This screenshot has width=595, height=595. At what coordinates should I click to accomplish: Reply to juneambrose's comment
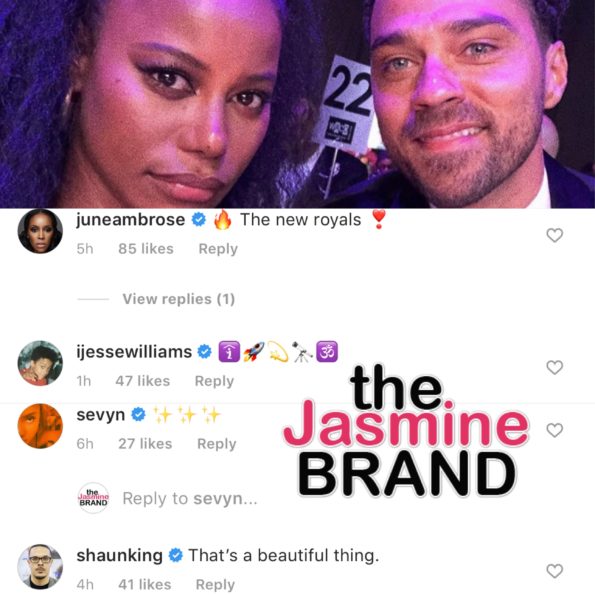tap(218, 249)
